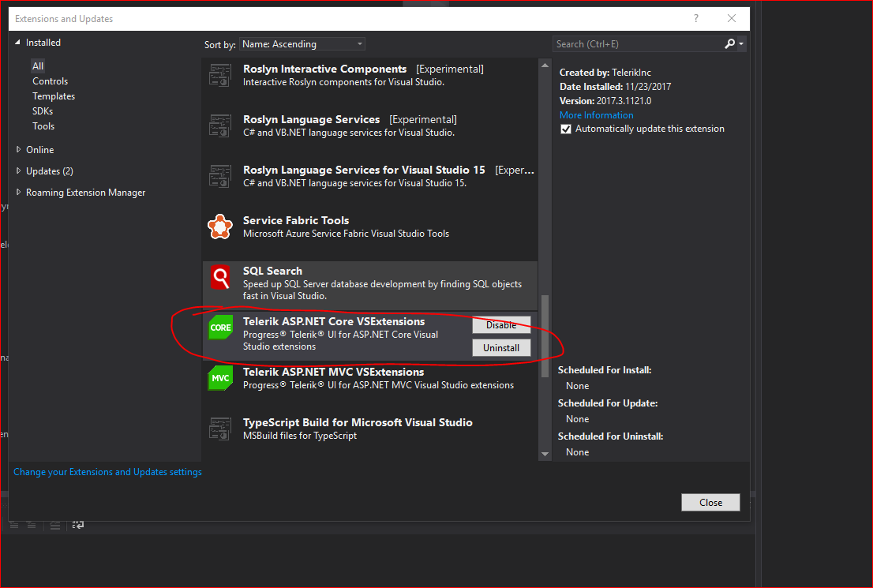The image size is (873, 588).
Task: Select the Online section label
Action: click(x=40, y=150)
